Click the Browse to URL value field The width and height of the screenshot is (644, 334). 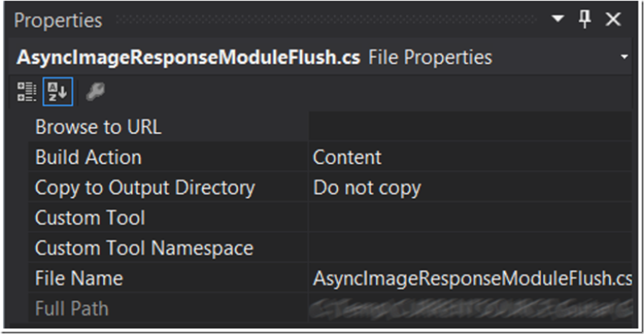click(470, 127)
